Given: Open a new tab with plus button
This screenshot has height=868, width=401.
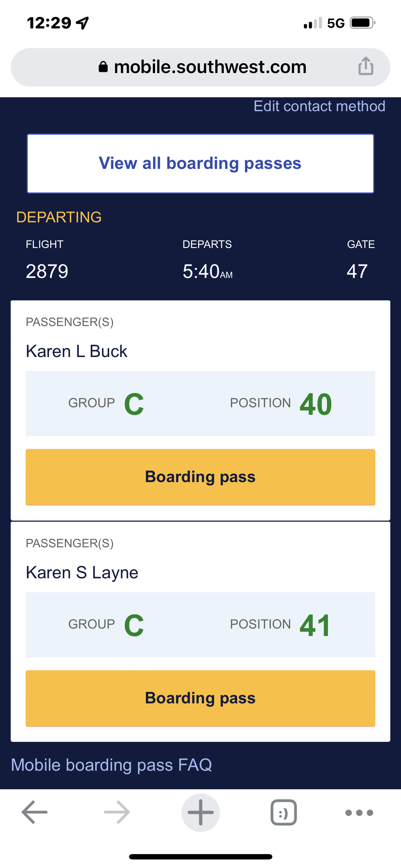Looking at the screenshot, I should point(200,812).
